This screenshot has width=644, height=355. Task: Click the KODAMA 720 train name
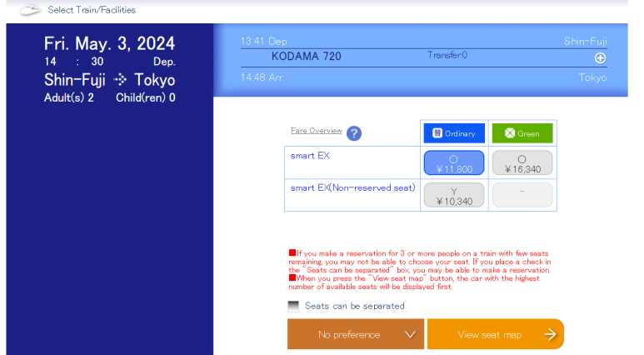[307, 57]
